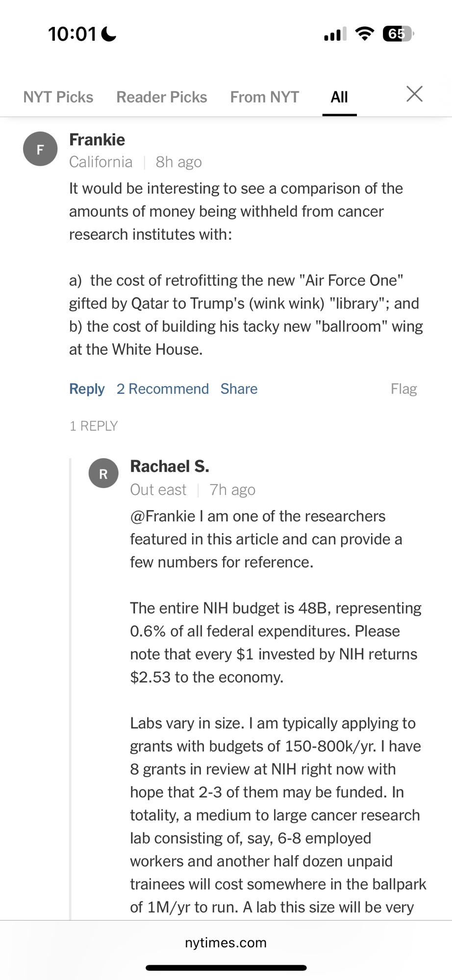Select the All comments tab
Screen dimensions: 452x980
[339, 97]
